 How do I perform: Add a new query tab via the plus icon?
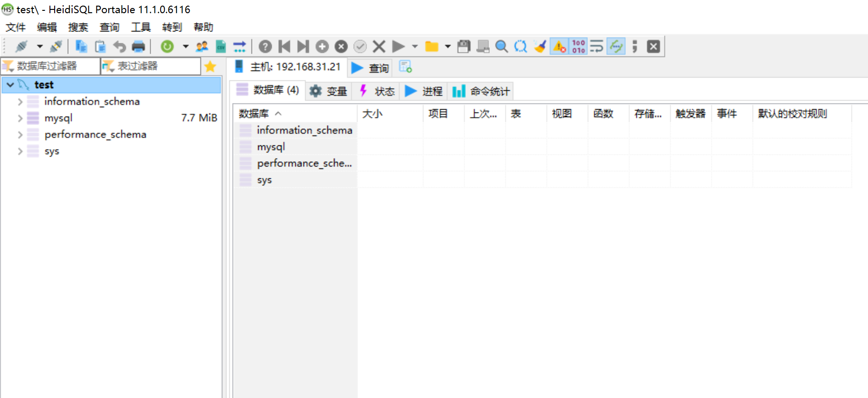point(406,67)
